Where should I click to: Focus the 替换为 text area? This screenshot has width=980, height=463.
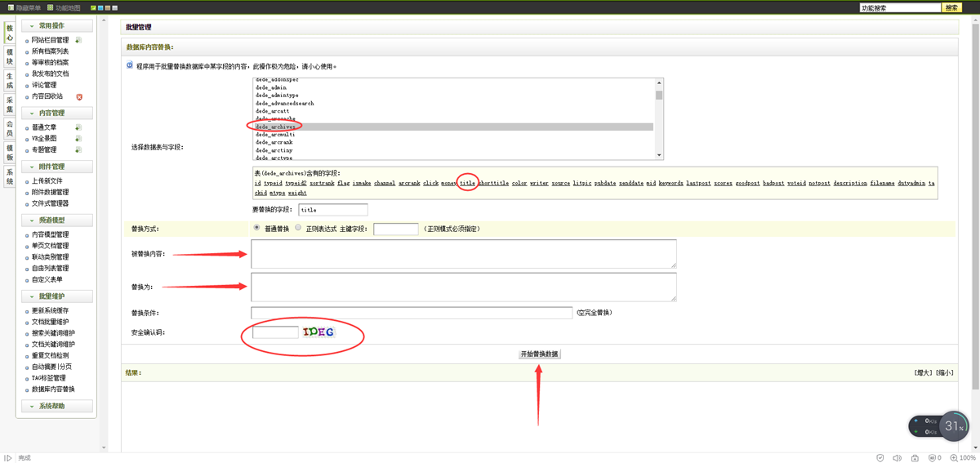tap(464, 287)
